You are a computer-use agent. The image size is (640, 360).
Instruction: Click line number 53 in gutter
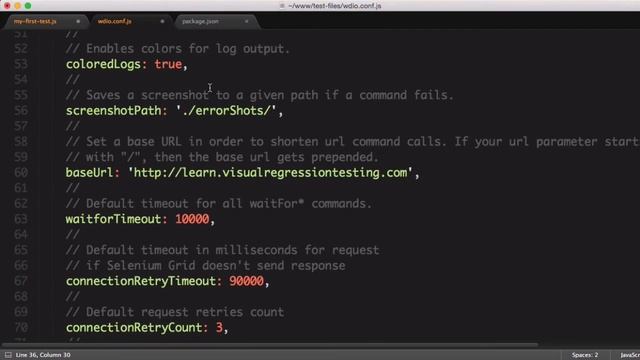click(x=21, y=64)
